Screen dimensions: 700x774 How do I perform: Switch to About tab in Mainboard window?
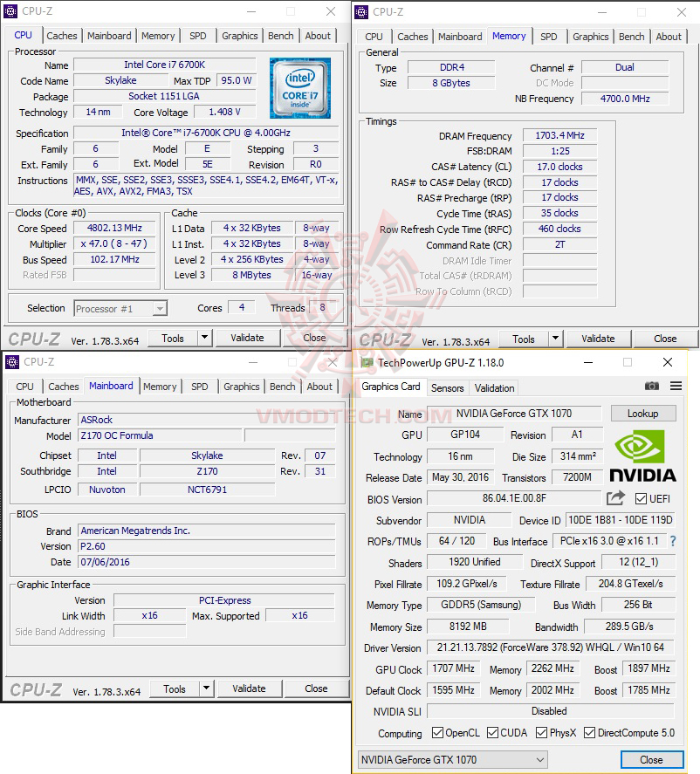(319, 387)
